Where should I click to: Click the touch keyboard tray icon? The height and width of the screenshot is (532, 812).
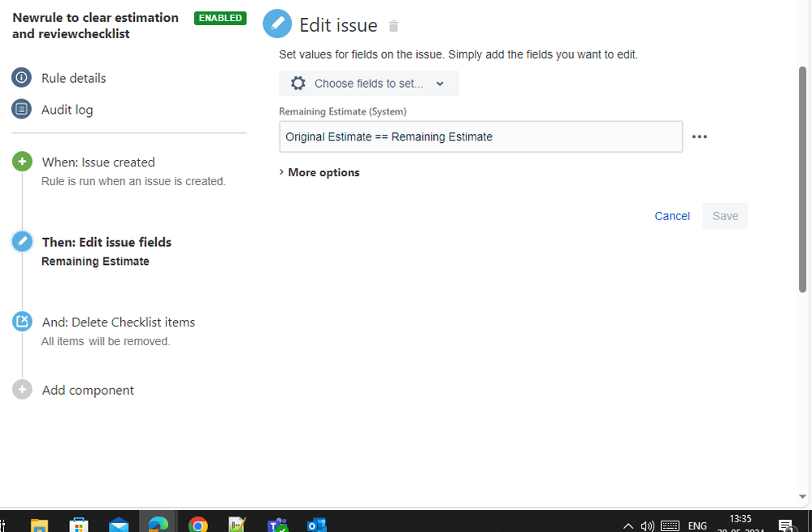click(x=670, y=526)
